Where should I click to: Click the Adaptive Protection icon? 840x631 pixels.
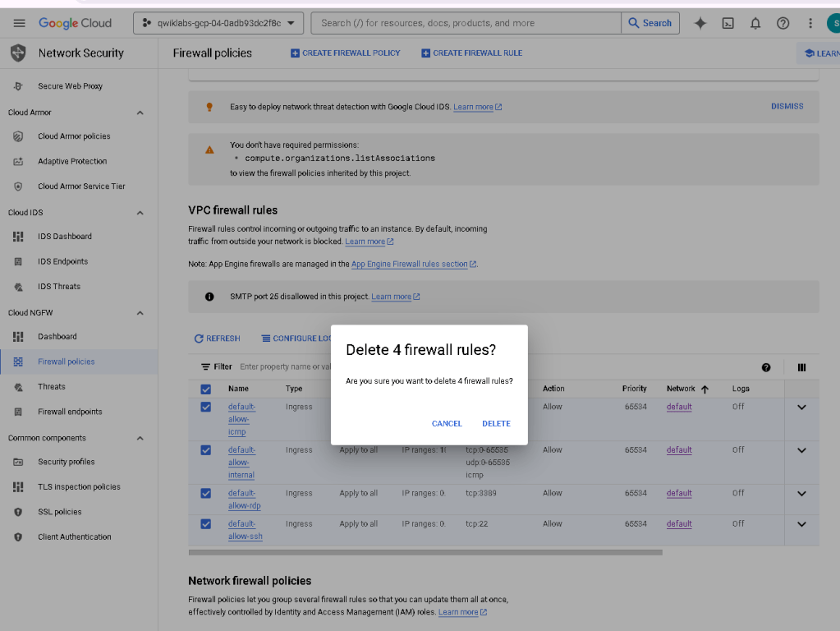tap(18, 161)
